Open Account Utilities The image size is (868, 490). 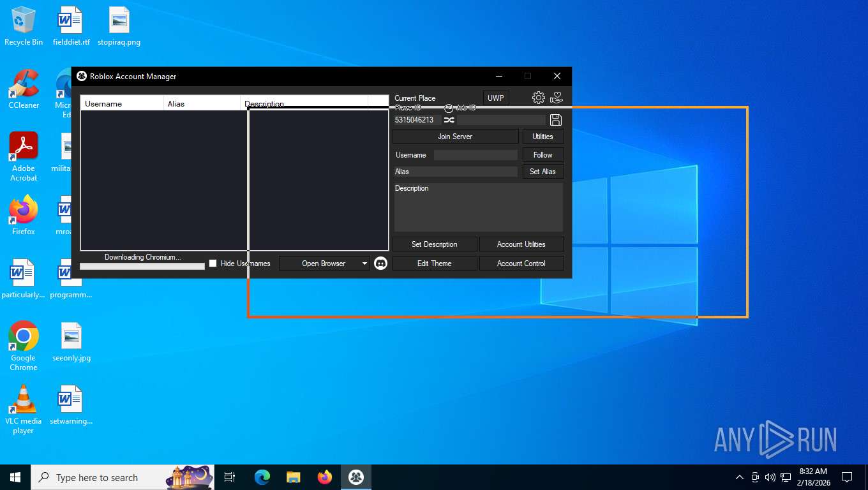click(521, 244)
